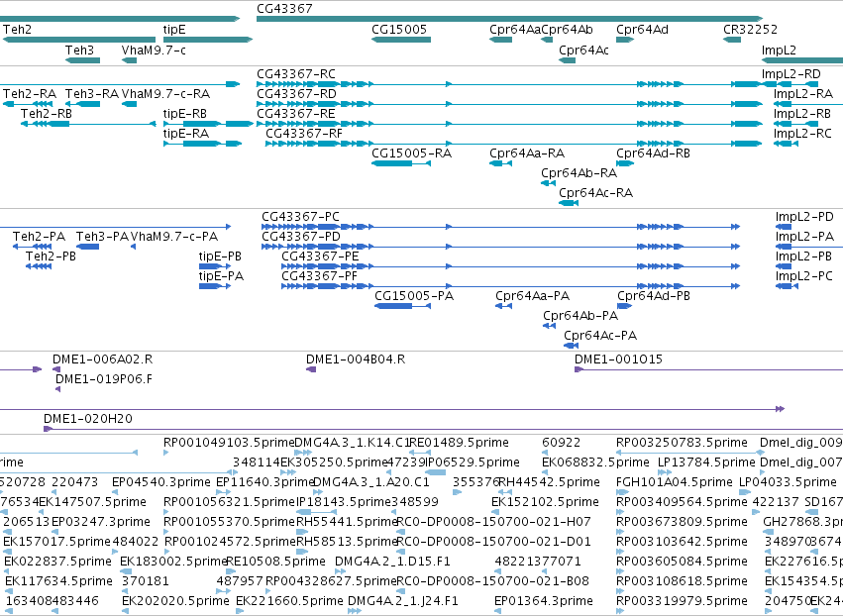Select the tipE gene label
Image resolution: width=843 pixels, height=616 pixels.
click(x=174, y=29)
